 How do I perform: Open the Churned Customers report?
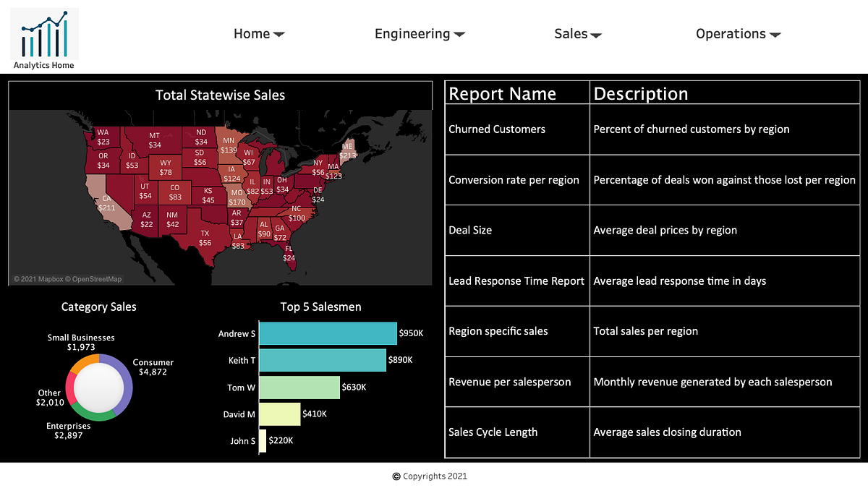tap(496, 129)
